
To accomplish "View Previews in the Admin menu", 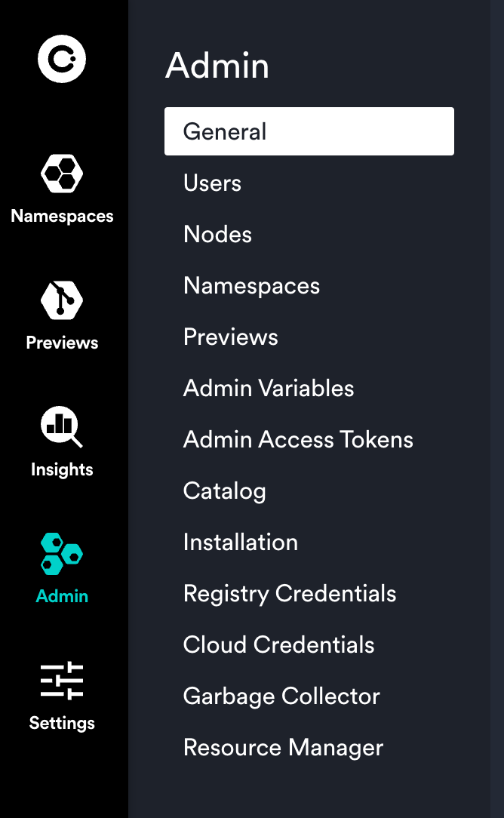I will click(230, 337).
